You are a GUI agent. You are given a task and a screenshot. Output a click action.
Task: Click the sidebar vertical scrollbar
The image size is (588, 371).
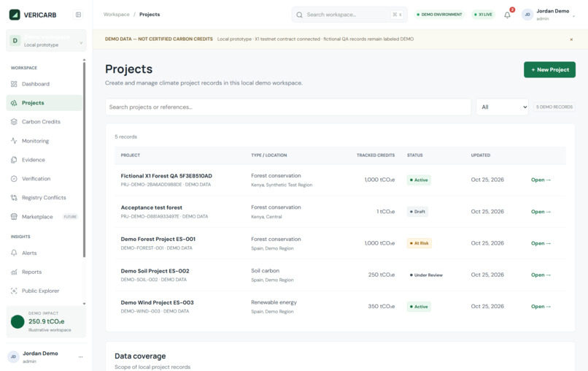point(84,160)
